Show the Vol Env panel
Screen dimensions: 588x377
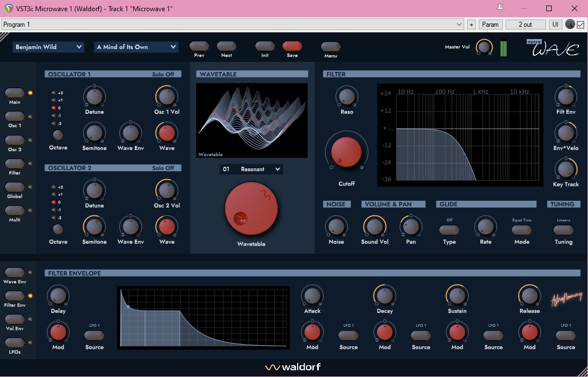pyautogui.click(x=14, y=319)
